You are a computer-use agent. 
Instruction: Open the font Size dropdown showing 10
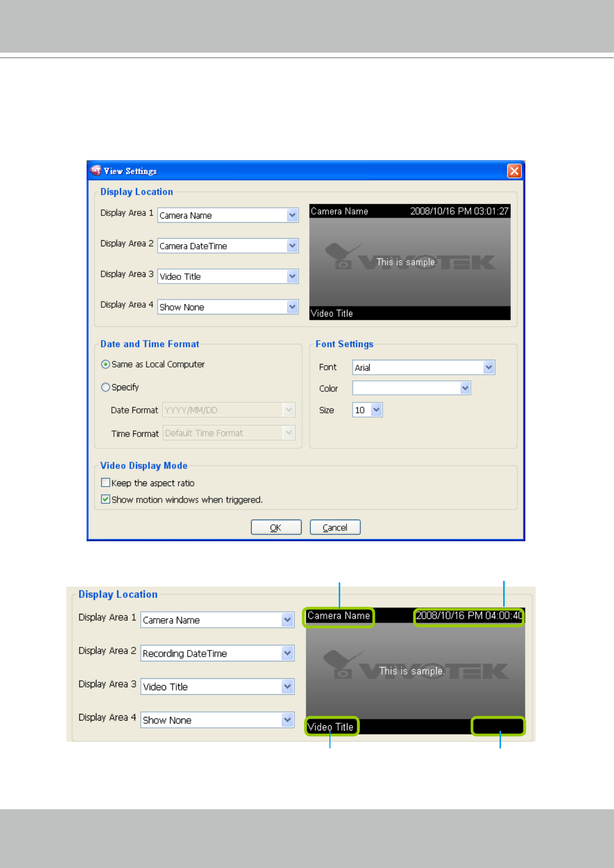tap(368, 410)
